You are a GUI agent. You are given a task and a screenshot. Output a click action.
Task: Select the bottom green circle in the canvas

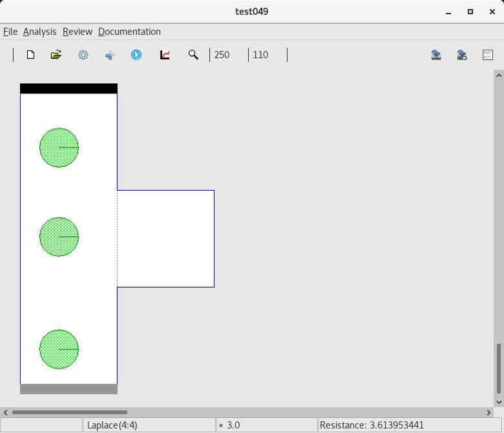tap(59, 349)
